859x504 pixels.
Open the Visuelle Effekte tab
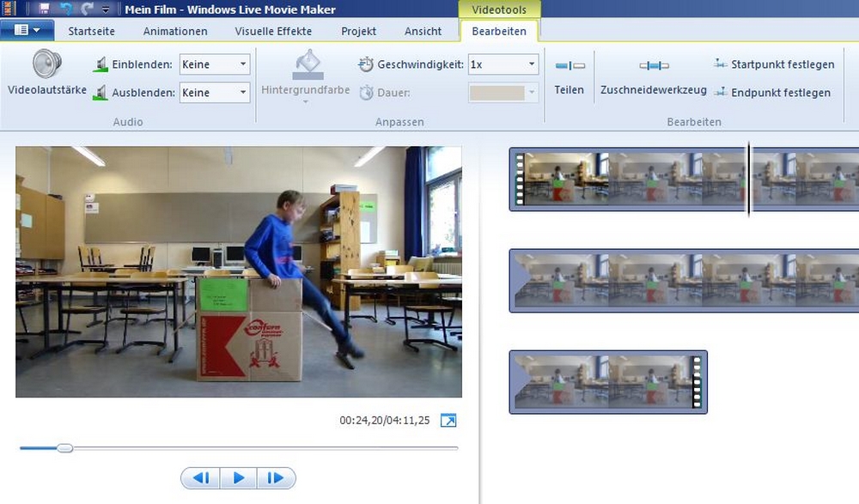[x=273, y=31]
